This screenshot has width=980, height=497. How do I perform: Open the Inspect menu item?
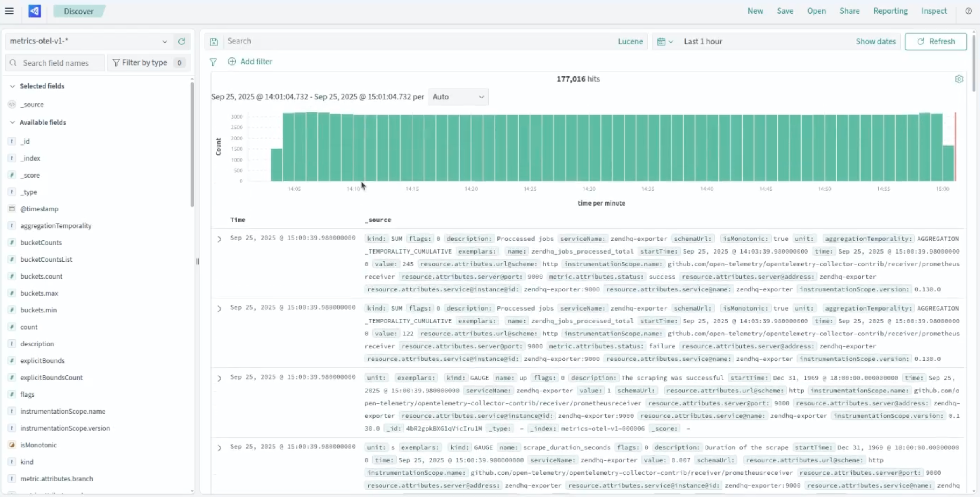pos(934,11)
